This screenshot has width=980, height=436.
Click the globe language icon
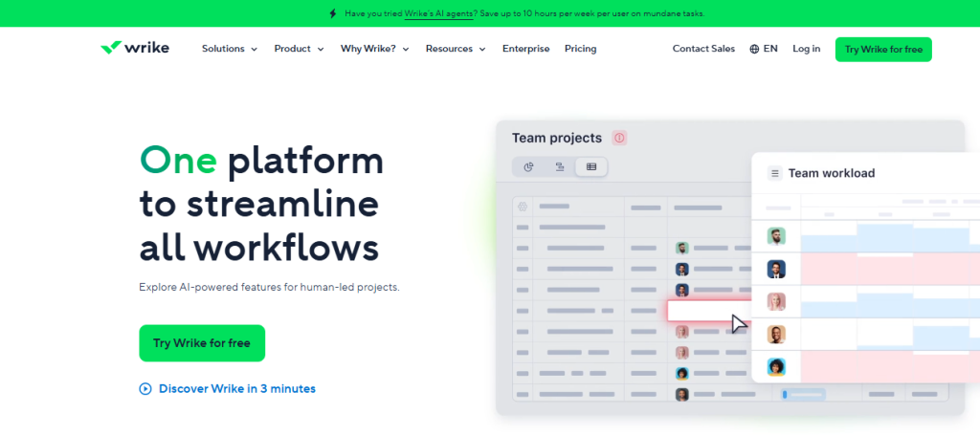click(754, 49)
